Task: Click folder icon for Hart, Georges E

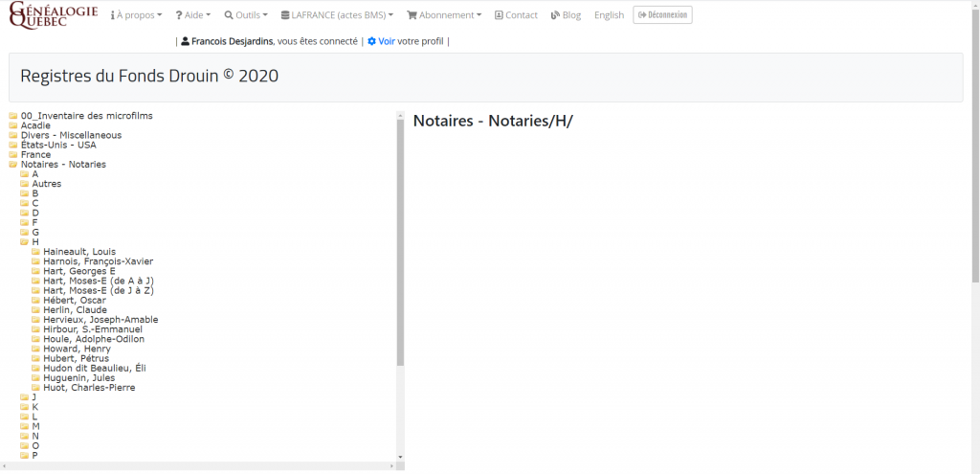Action: 35,272
